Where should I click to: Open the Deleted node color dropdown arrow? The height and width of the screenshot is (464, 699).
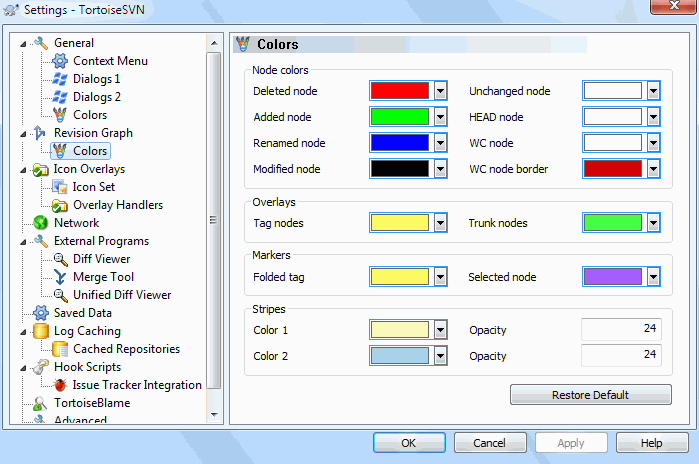click(x=440, y=91)
